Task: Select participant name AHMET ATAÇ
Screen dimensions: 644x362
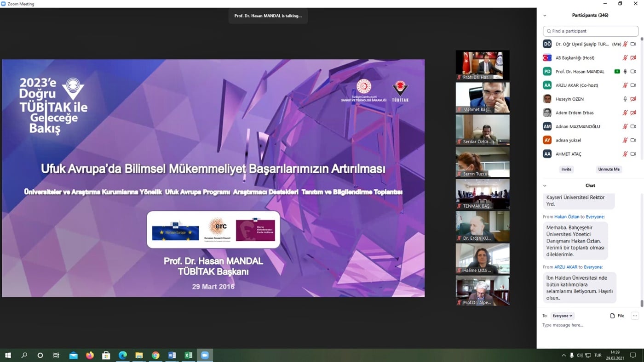Action: pyautogui.click(x=569, y=154)
